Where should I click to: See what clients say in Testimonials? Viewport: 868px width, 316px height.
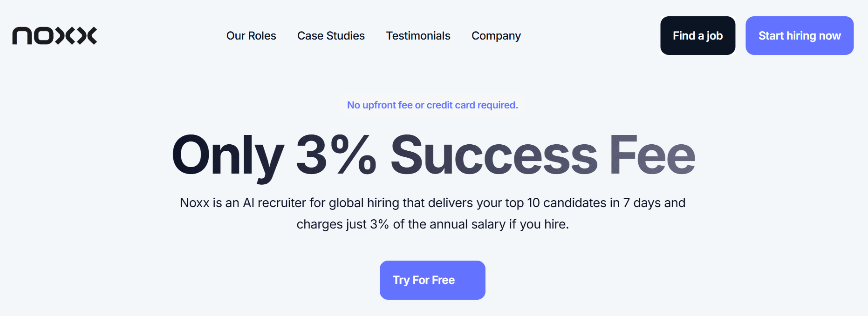coord(418,35)
